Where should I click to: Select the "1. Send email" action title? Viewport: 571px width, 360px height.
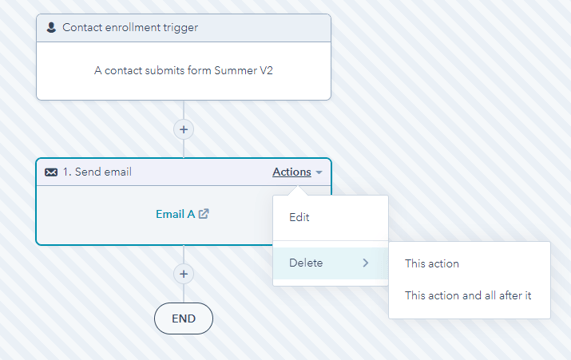97,172
